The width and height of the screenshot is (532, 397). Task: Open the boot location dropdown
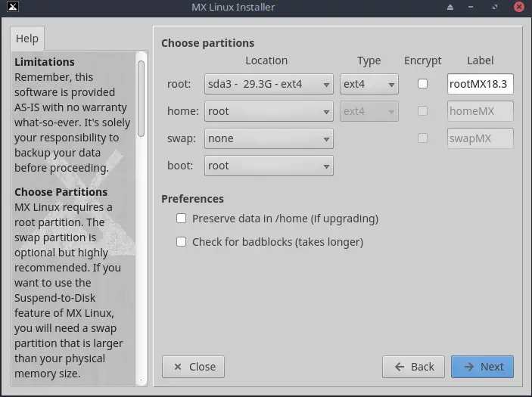269,166
